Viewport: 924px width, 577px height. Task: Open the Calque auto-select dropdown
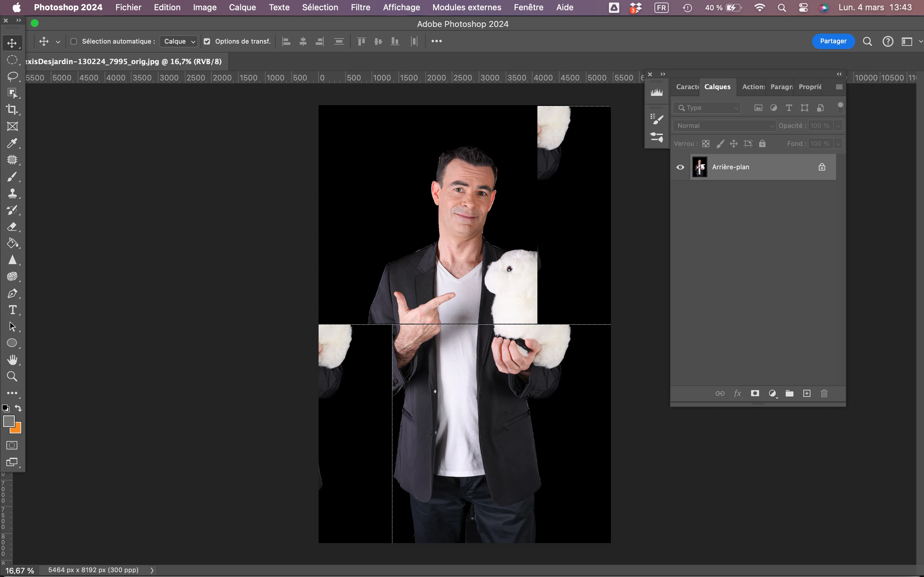179,41
